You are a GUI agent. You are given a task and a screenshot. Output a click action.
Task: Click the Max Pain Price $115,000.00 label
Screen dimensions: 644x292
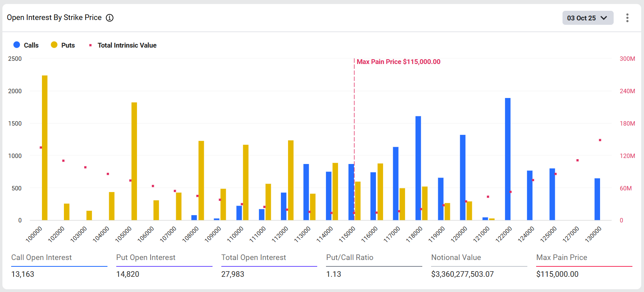(398, 62)
